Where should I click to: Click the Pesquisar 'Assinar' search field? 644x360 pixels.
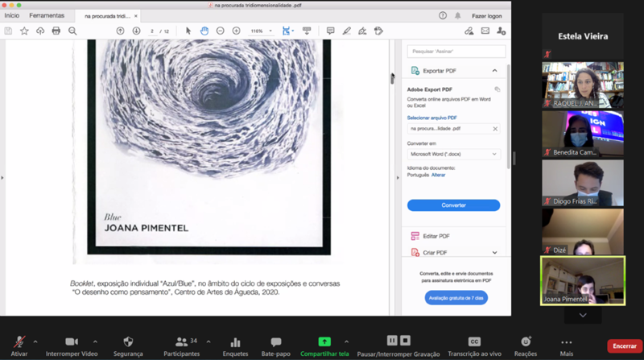(456, 52)
